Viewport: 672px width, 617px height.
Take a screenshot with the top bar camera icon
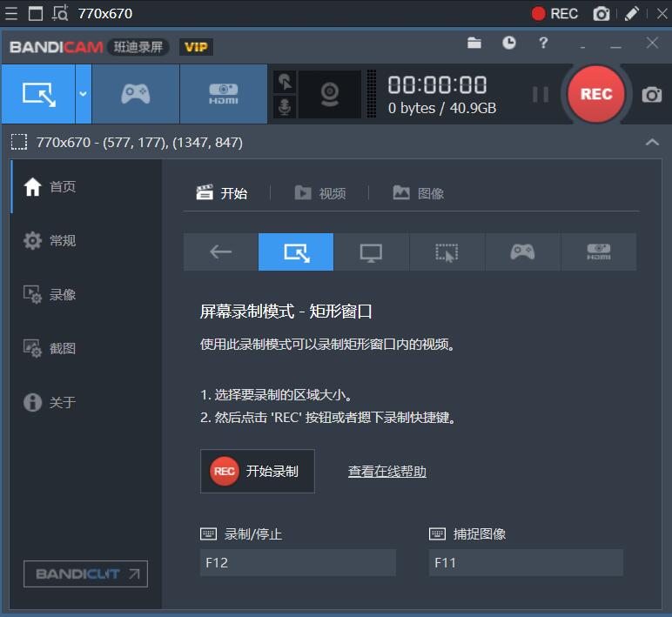pos(601,14)
